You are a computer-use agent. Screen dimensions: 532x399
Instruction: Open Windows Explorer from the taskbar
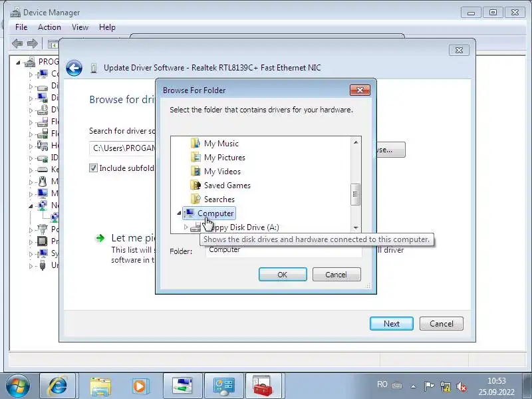100,386
